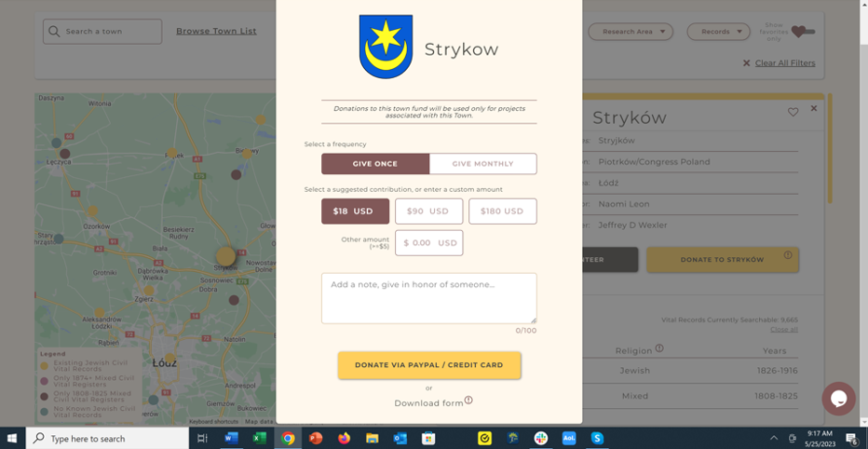
Task: Click the yellow Łódź map marker
Action: 170,359
